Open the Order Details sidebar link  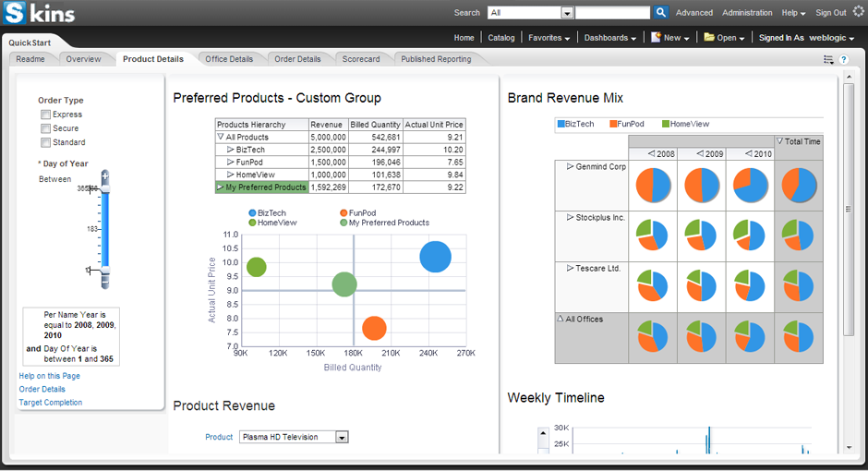42,389
